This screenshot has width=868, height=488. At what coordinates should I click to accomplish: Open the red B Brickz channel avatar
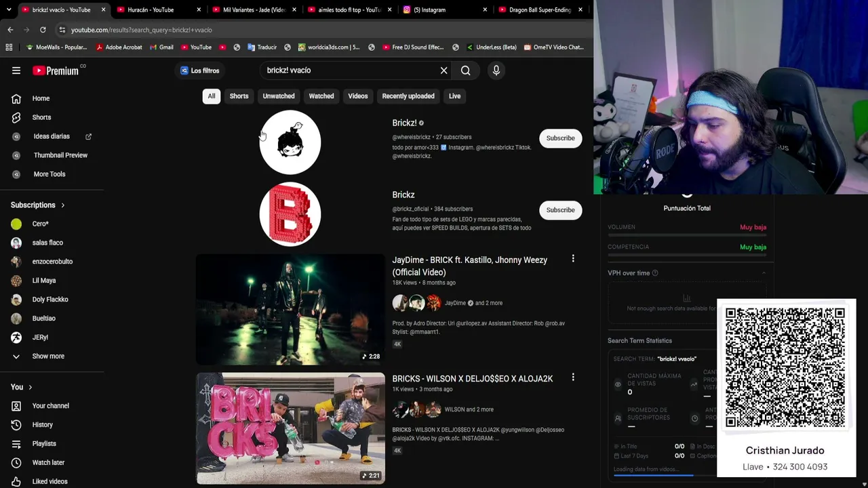pyautogui.click(x=290, y=214)
